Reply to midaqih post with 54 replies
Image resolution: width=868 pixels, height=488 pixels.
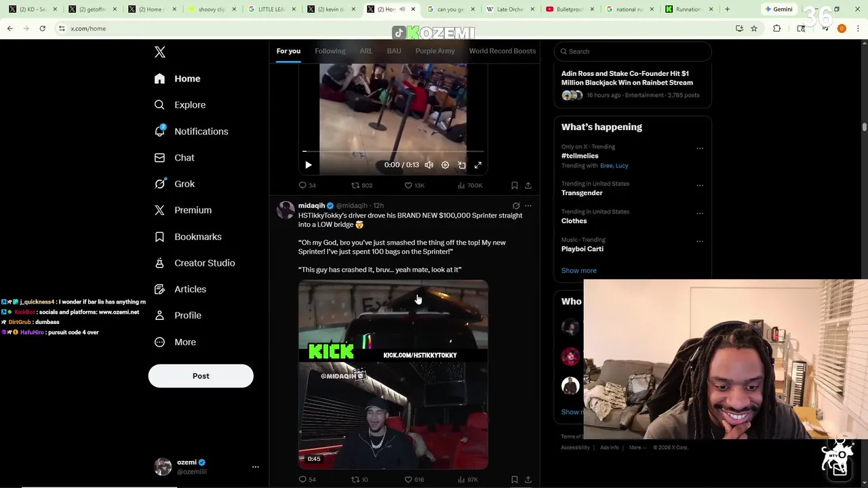[x=307, y=479]
